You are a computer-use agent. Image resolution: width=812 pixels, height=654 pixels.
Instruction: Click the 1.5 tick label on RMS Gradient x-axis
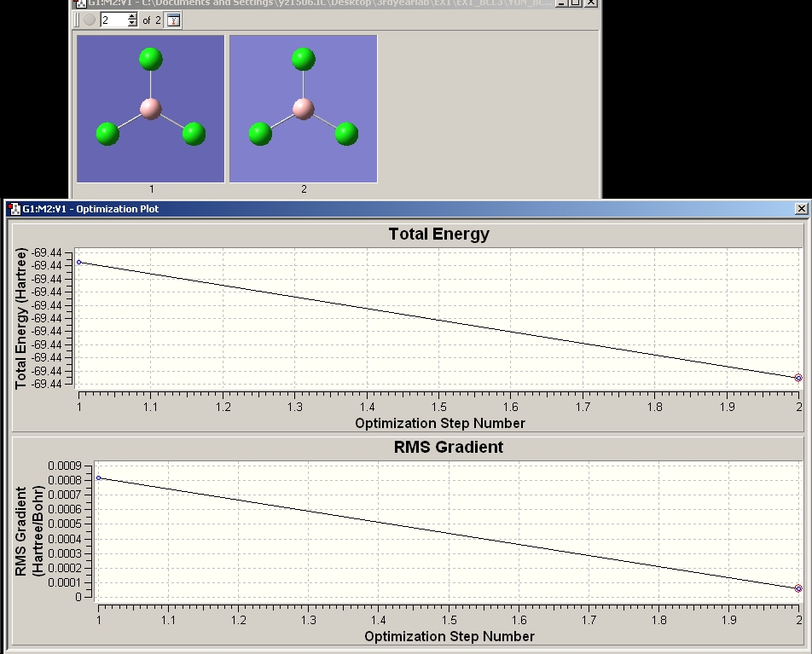(x=449, y=620)
